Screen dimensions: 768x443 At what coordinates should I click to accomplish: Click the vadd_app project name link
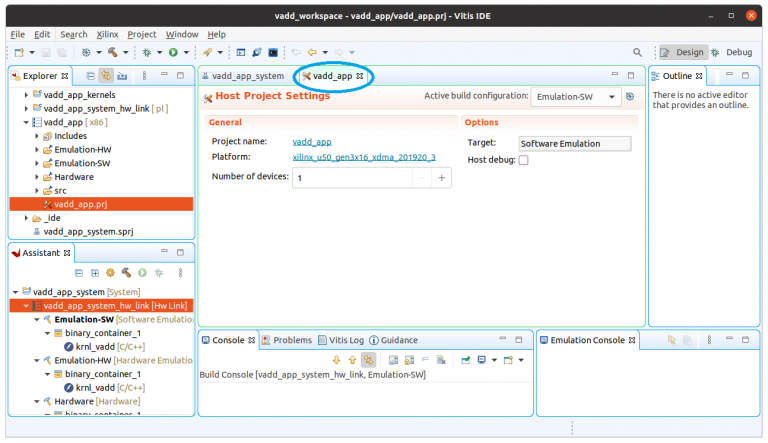pyautogui.click(x=312, y=142)
